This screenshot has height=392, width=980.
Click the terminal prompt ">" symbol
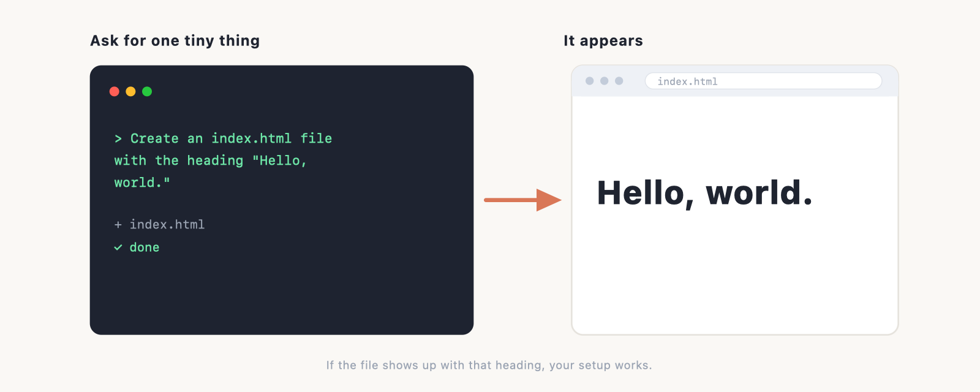(118, 139)
